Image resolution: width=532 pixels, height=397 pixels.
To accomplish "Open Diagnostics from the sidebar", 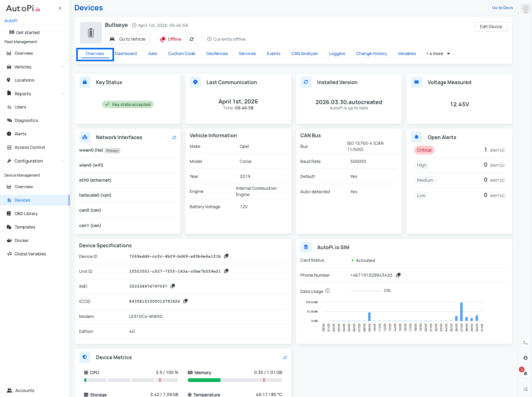I will 26,120.
